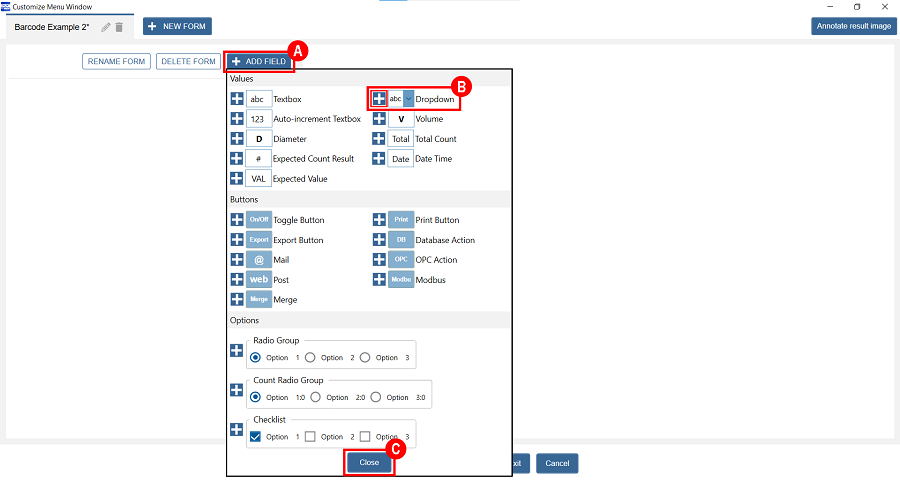Click plus icon beside Modbus
Screen dimensions: 900x481
click(x=379, y=280)
